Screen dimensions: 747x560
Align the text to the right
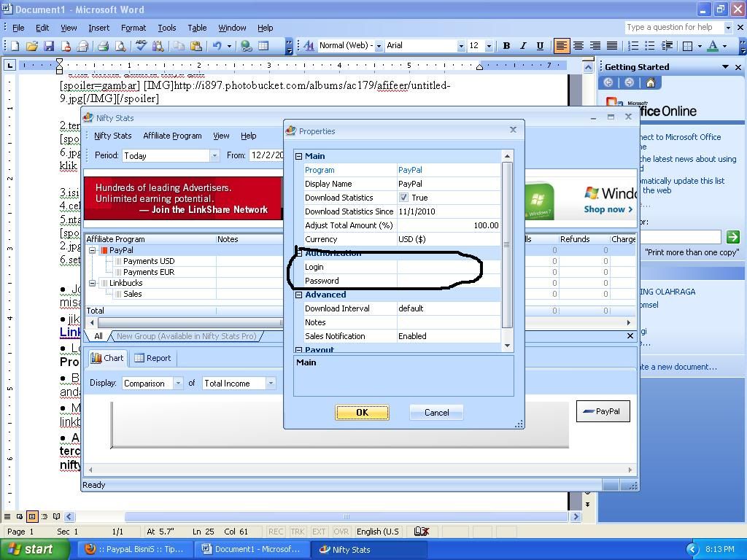click(x=595, y=46)
